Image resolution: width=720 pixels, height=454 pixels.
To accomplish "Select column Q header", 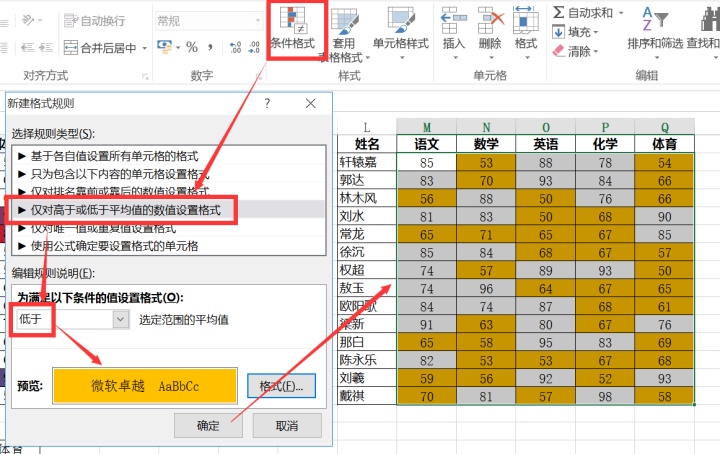I will [664, 127].
